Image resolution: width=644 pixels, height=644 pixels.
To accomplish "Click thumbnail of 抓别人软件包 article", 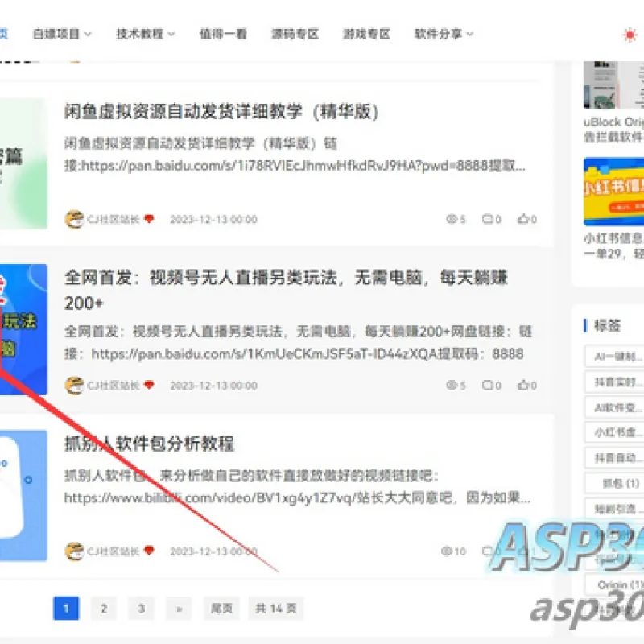I will coord(23,495).
